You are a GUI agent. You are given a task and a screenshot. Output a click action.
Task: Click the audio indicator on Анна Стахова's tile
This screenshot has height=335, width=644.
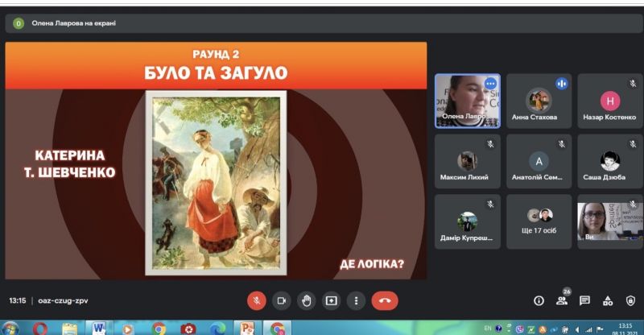pyautogui.click(x=561, y=84)
